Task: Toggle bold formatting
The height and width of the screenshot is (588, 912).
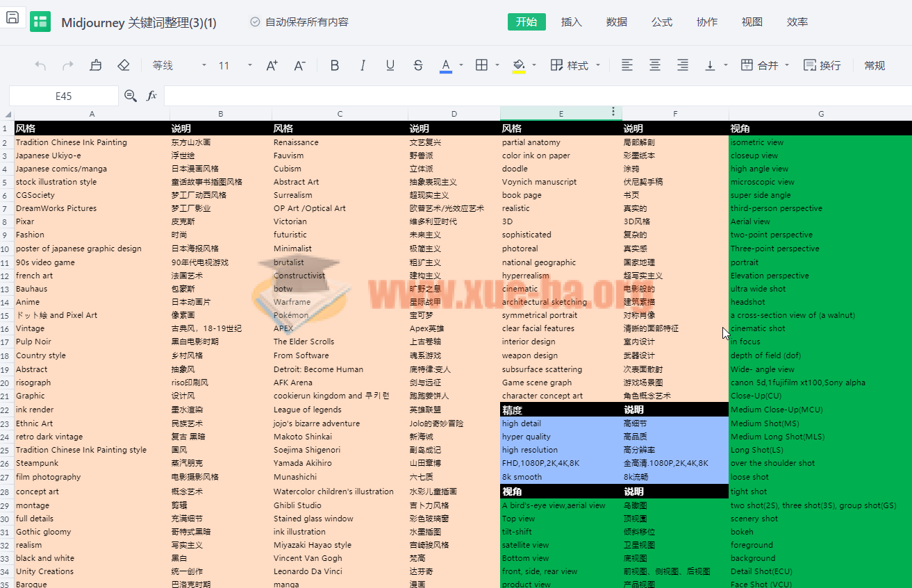Action: 335,65
